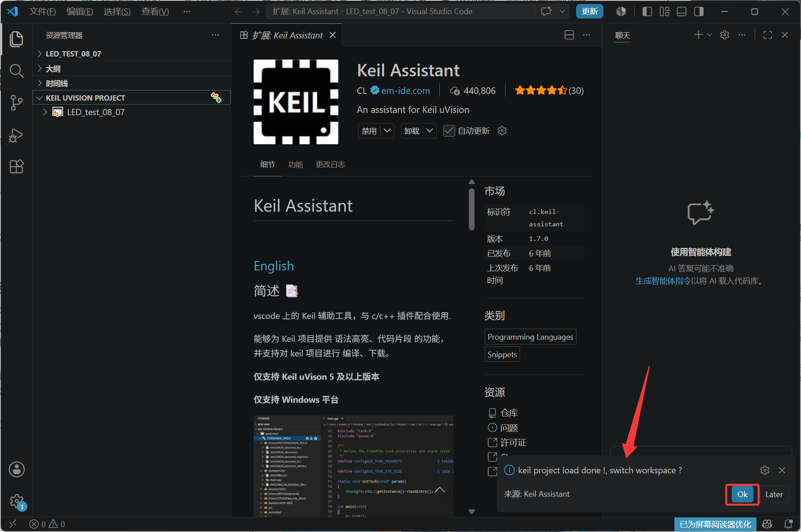This screenshot has height=532, width=801.
Task: Start a new chat with the plus icon
Action: (698, 35)
